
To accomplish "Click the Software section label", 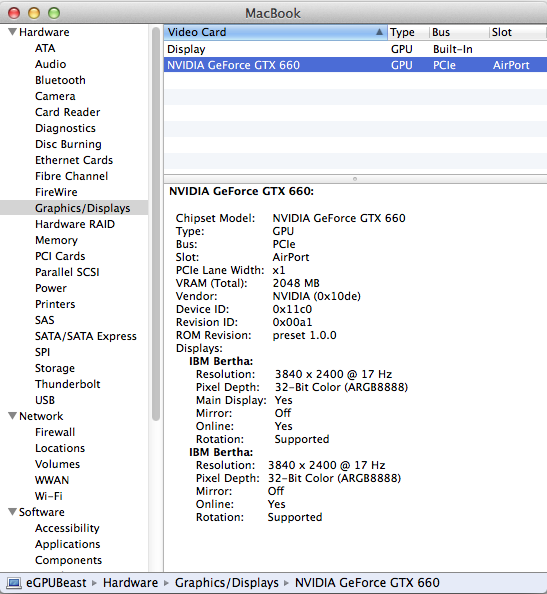I will point(42,512).
